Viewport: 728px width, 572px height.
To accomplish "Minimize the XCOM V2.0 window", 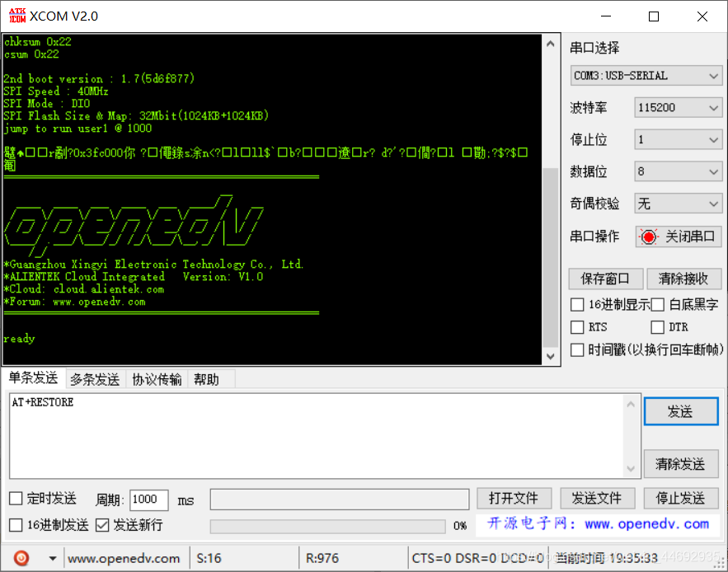I will click(606, 16).
